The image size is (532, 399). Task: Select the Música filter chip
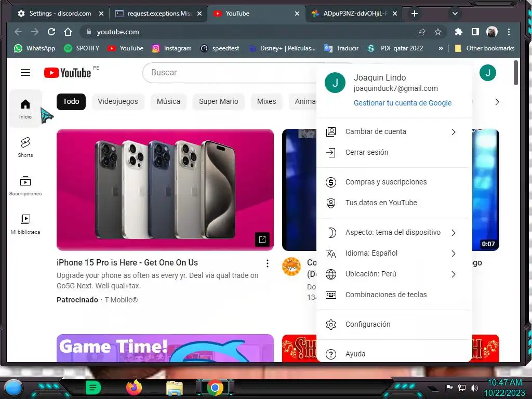coord(169,101)
